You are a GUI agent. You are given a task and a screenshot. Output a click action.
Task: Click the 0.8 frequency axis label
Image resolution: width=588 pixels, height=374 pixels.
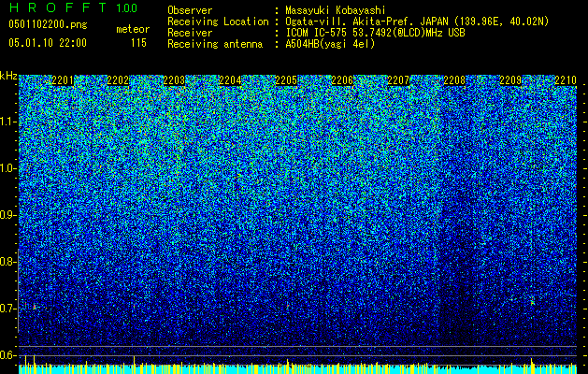(7, 262)
